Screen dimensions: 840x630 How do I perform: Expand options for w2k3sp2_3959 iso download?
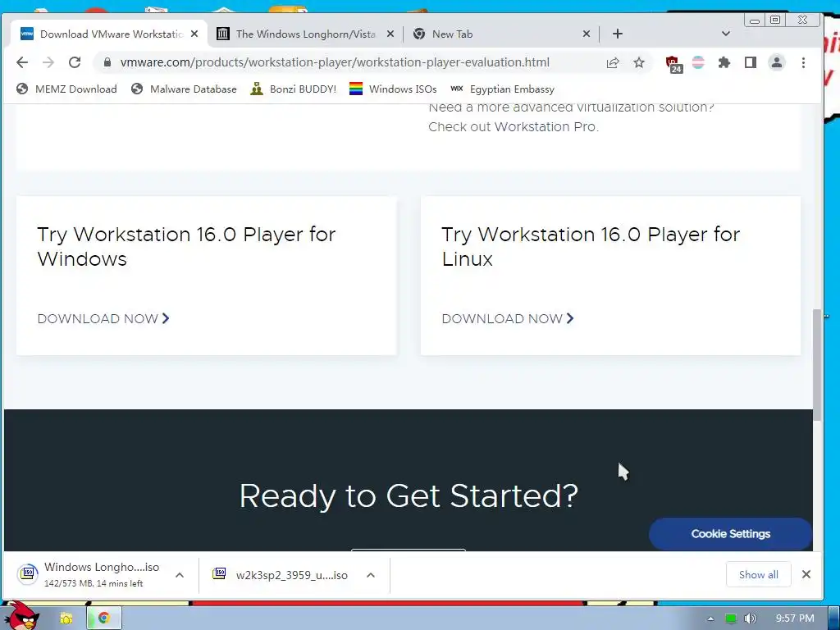tap(371, 575)
